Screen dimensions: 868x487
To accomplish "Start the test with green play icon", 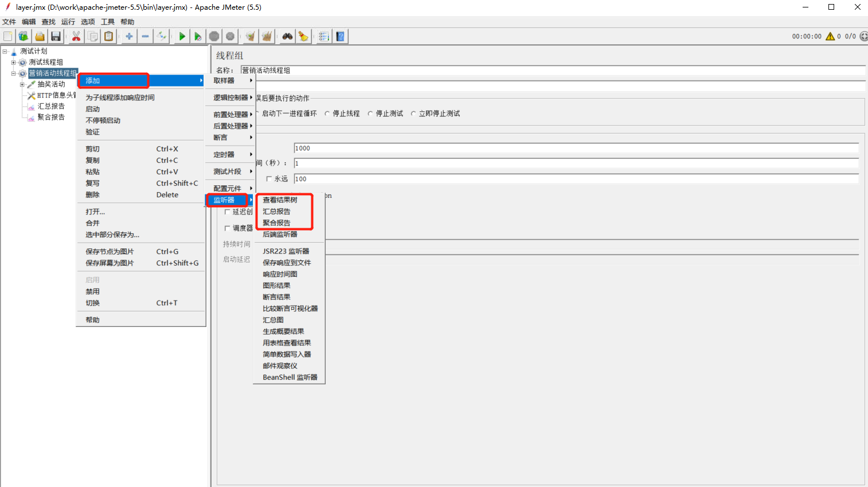I will point(182,36).
